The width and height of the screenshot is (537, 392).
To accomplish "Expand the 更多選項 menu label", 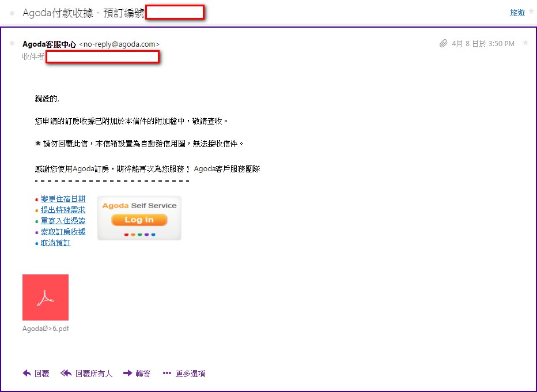I will tap(190, 374).
